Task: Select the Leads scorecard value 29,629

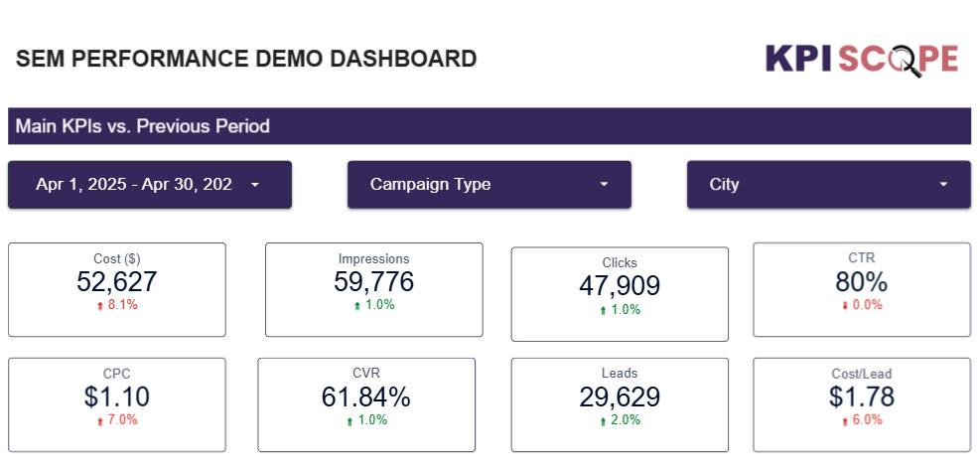Action: [x=619, y=397]
